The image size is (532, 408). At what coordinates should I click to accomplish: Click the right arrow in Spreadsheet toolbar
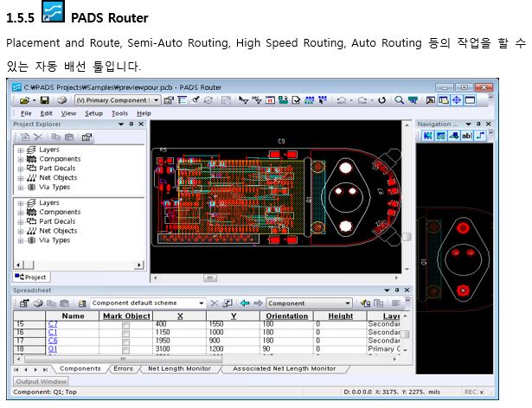pyautogui.click(x=258, y=303)
